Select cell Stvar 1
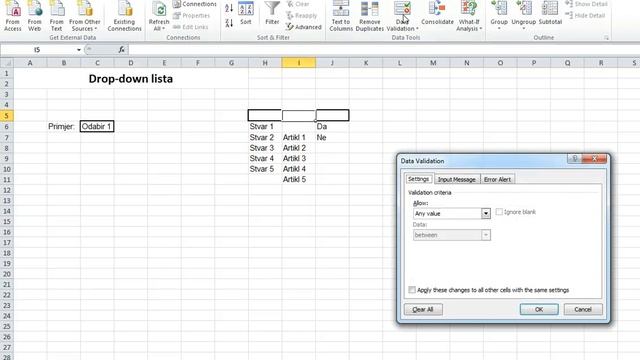Viewport: 640px width, 360px height. coord(265,127)
